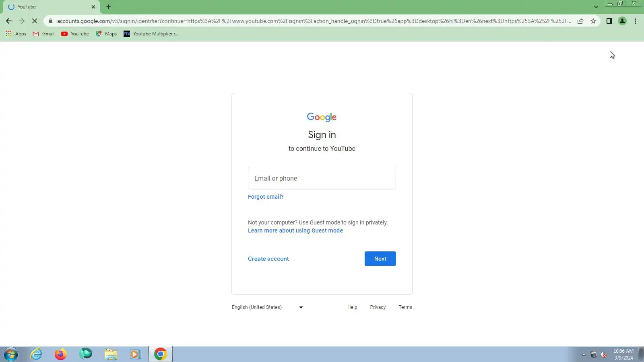644x362 pixels.
Task: Open the Maps bookmark
Action: tap(106, 34)
